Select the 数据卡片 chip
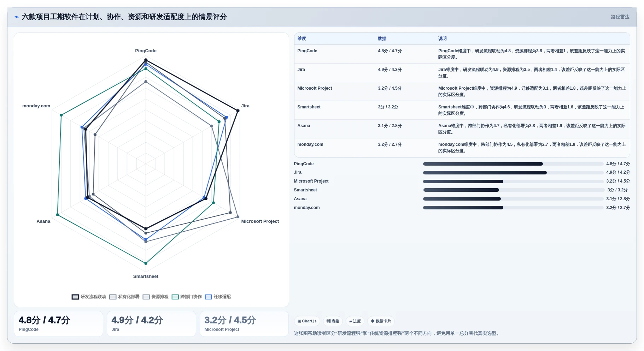 pyautogui.click(x=381, y=321)
